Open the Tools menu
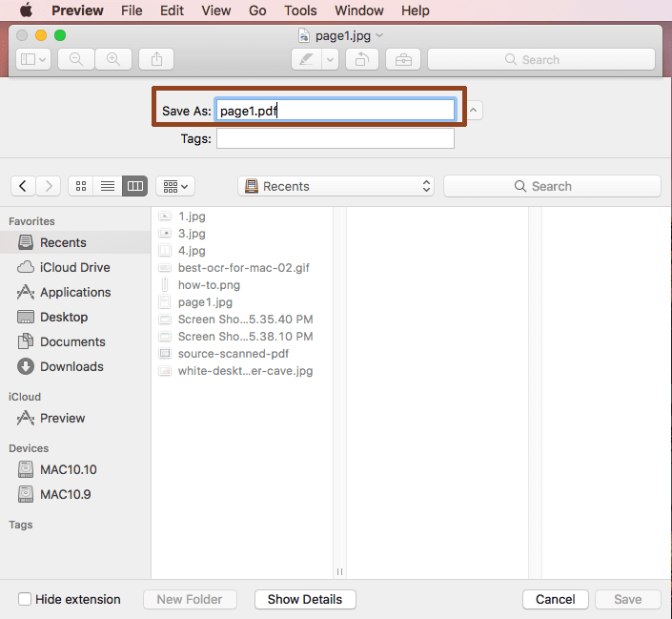Viewport: 672px width, 619px height. (x=300, y=10)
